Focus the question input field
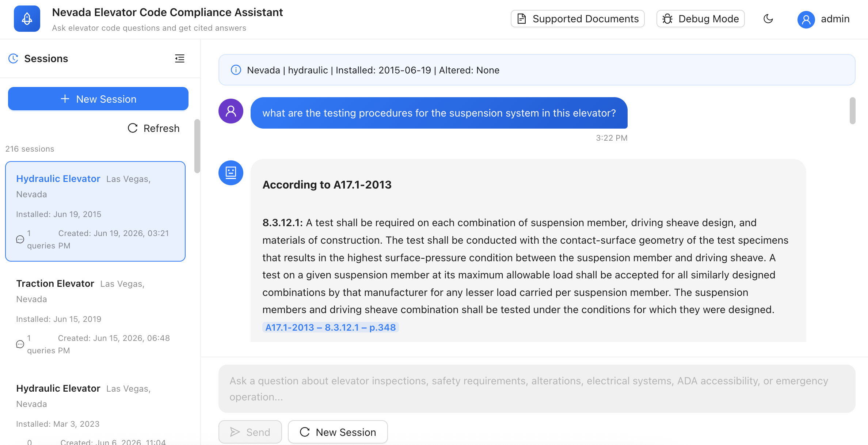This screenshot has height=445, width=868. point(537,389)
